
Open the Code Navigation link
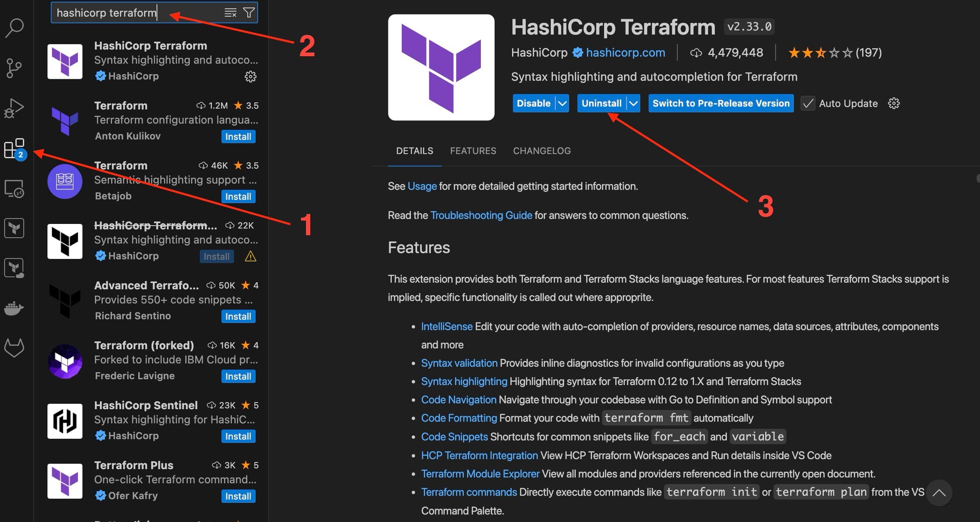click(x=459, y=400)
